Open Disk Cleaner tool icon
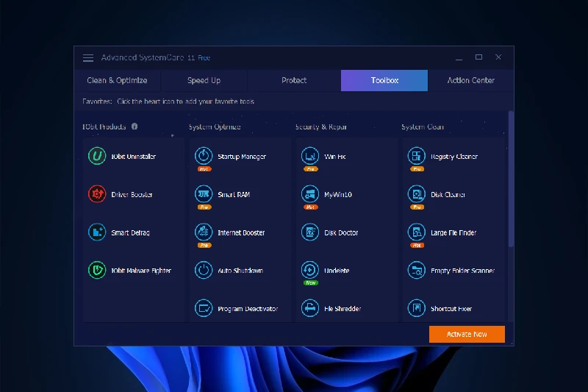This screenshot has height=392, width=588. [x=417, y=194]
